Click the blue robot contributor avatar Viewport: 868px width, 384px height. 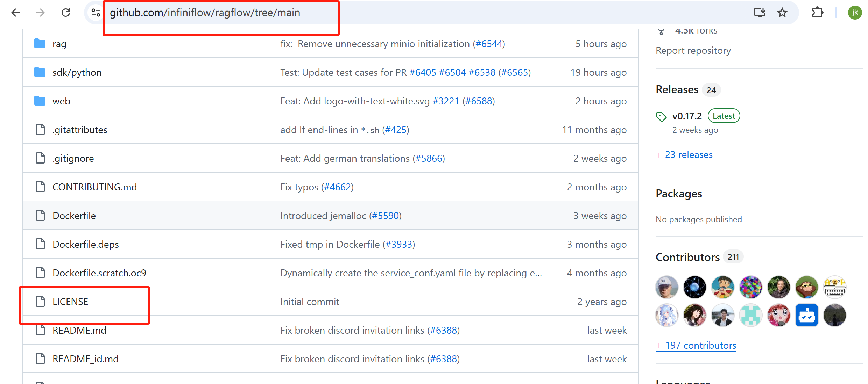[x=806, y=316]
